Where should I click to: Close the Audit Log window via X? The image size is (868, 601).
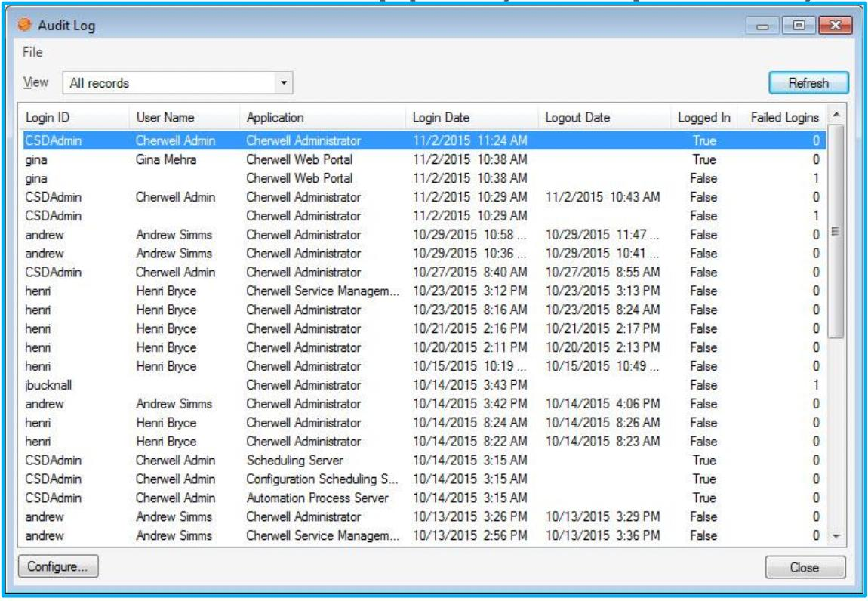tap(836, 26)
